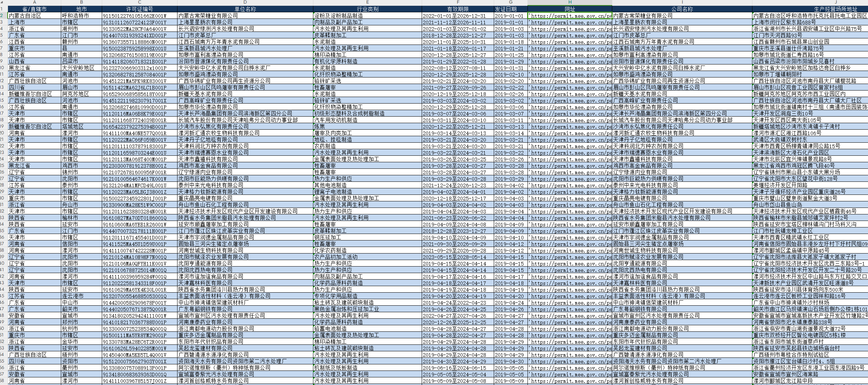Viewport: 868px width, 385px height.
Task: Select the highlighted column H header
Action: tap(570, 3)
